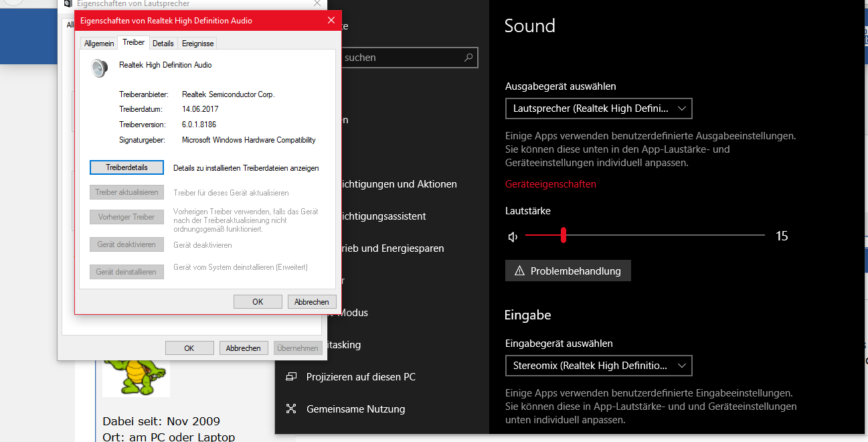Switch to the Ereignisse tab
This screenshot has height=442, width=868.
pos(197,43)
